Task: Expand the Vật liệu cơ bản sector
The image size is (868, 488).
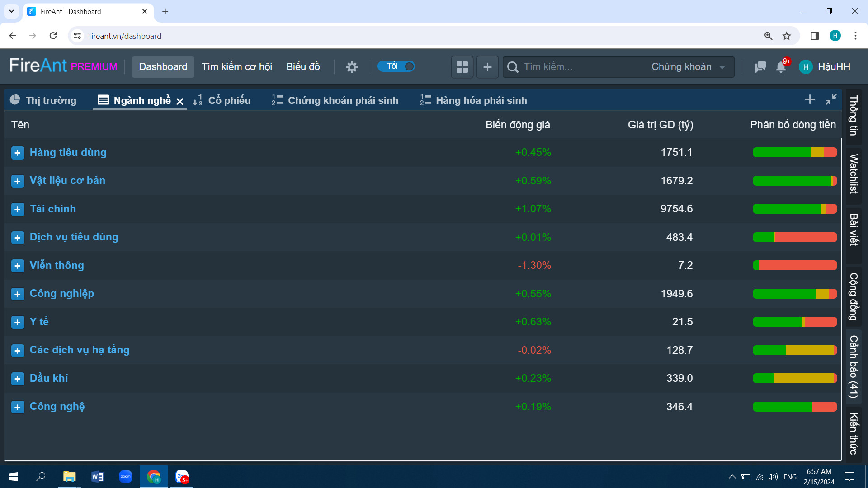Action: point(17,181)
